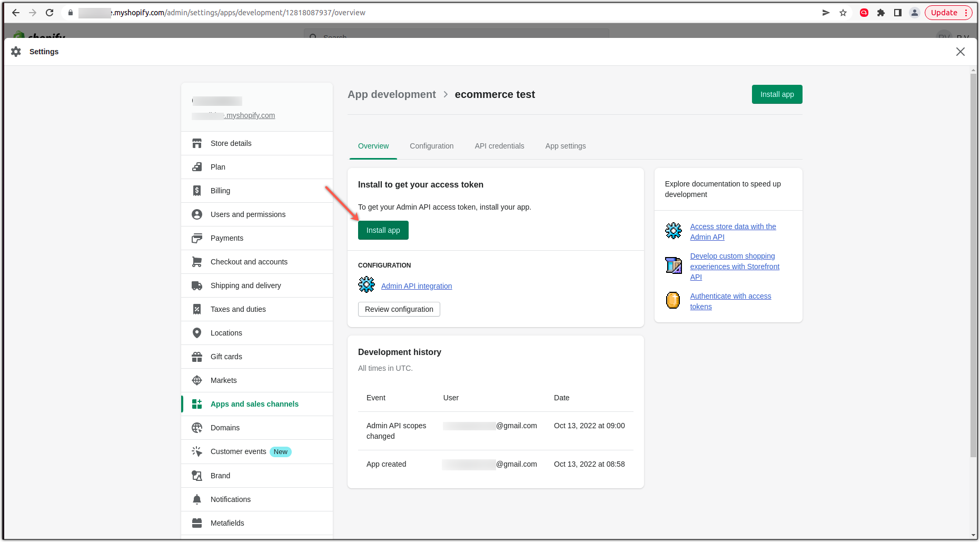The width and height of the screenshot is (980, 542).
Task: Switch to the Configuration tab
Action: pos(432,146)
